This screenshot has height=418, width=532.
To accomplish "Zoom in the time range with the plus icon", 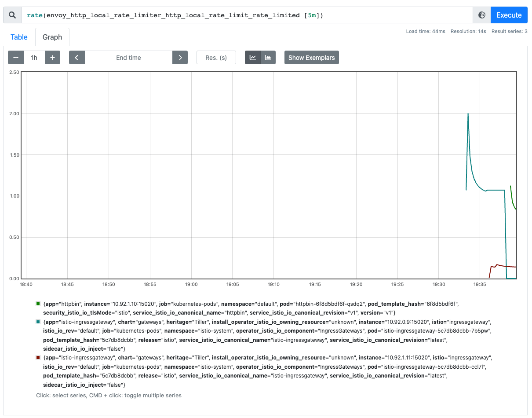I will coord(52,57).
